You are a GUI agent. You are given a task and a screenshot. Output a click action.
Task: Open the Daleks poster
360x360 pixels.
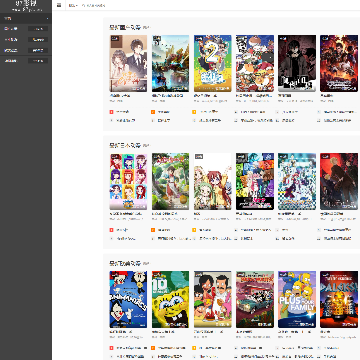(x=339, y=299)
